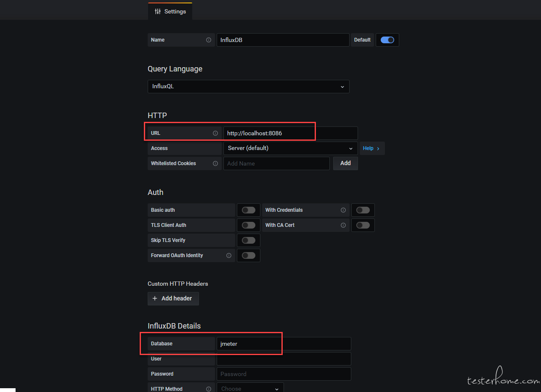
Task: Open the InfluxQL query language dropdown
Action: coord(248,87)
